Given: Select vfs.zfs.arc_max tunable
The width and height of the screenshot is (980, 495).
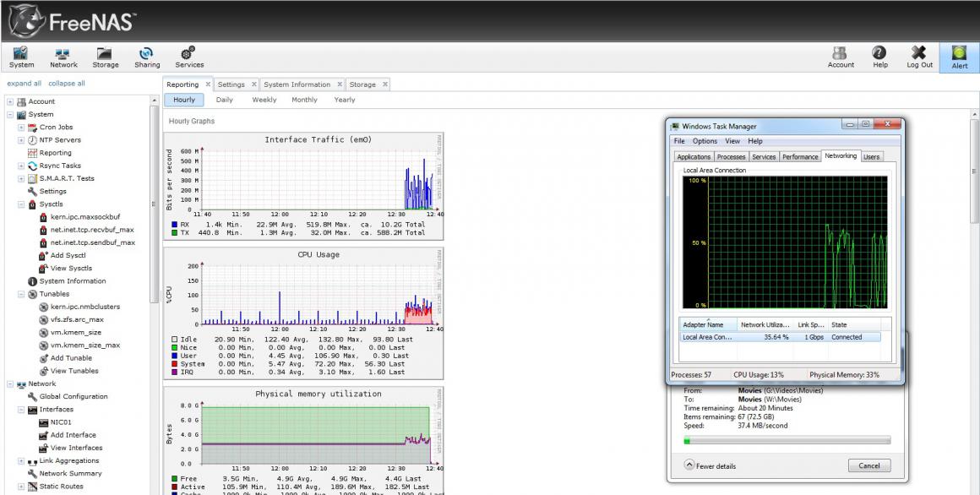Looking at the screenshot, I should click(77, 319).
